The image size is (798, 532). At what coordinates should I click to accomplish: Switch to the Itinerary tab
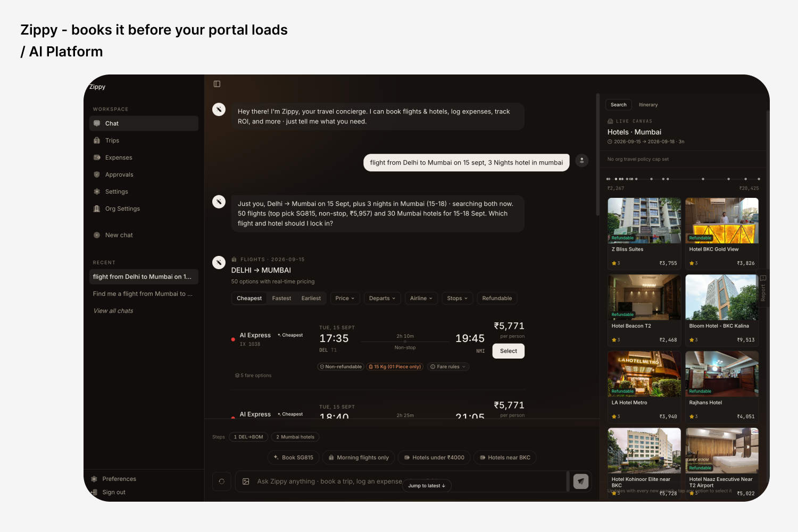[x=648, y=105]
